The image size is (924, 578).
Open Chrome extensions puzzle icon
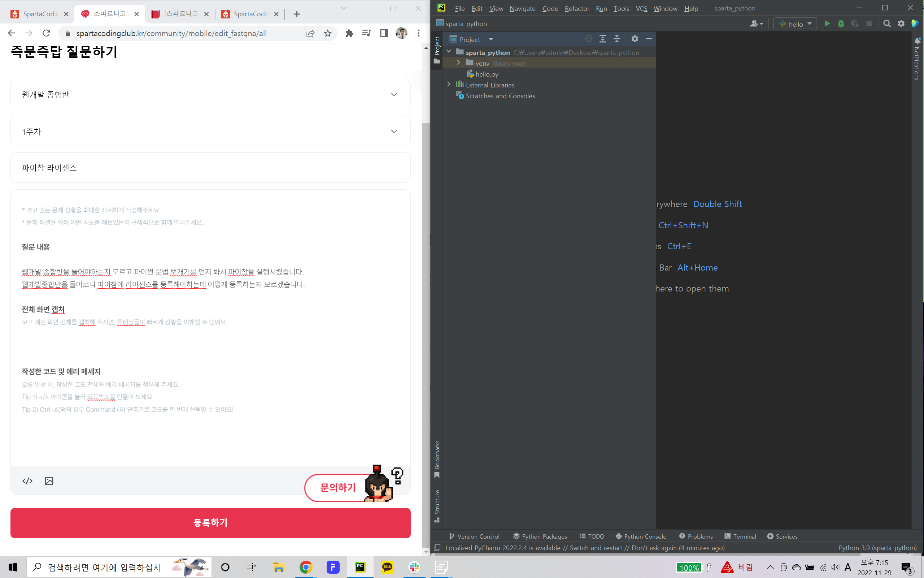tap(349, 33)
